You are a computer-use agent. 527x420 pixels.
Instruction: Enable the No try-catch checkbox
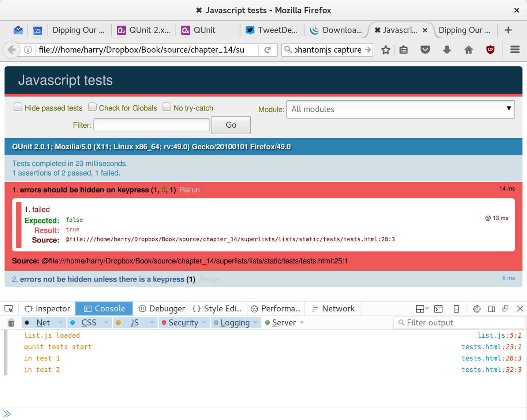167,106
